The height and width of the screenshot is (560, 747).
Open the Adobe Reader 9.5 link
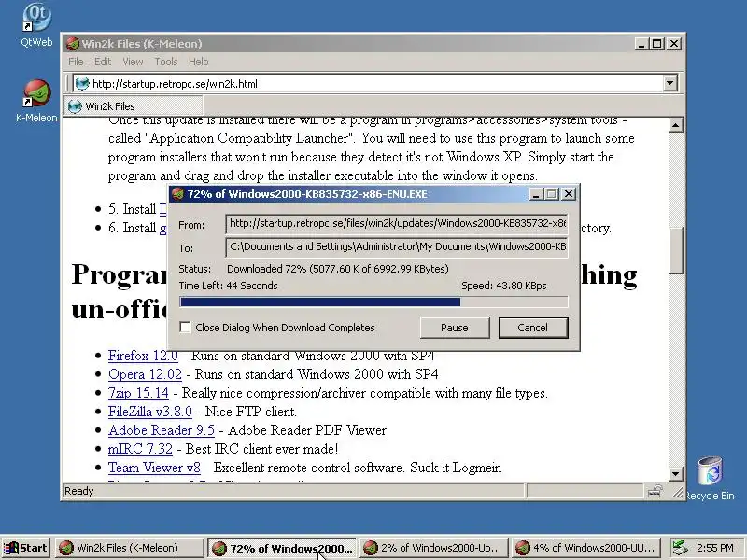(x=161, y=430)
